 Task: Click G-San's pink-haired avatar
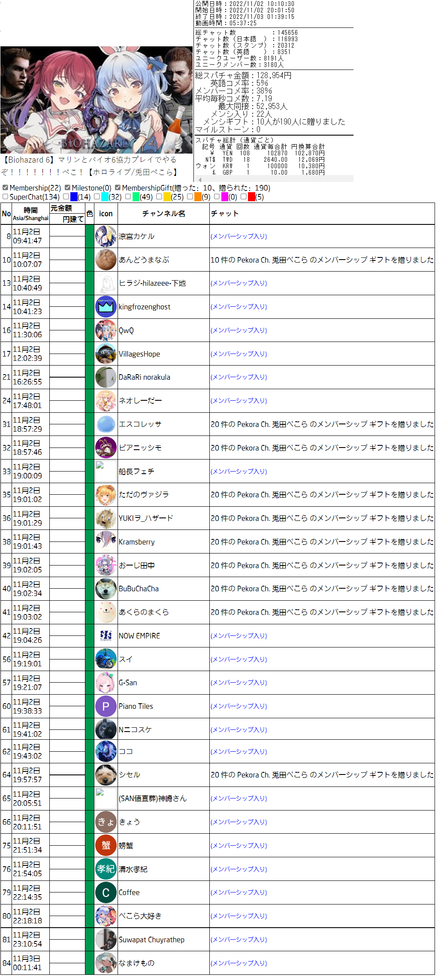(x=106, y=683)
